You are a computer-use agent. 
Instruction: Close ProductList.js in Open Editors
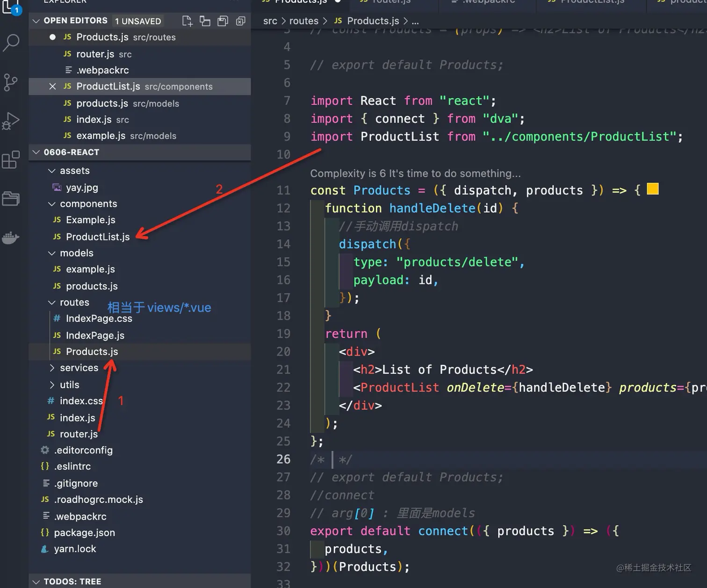pyautogui.click(x=52, y=87)
